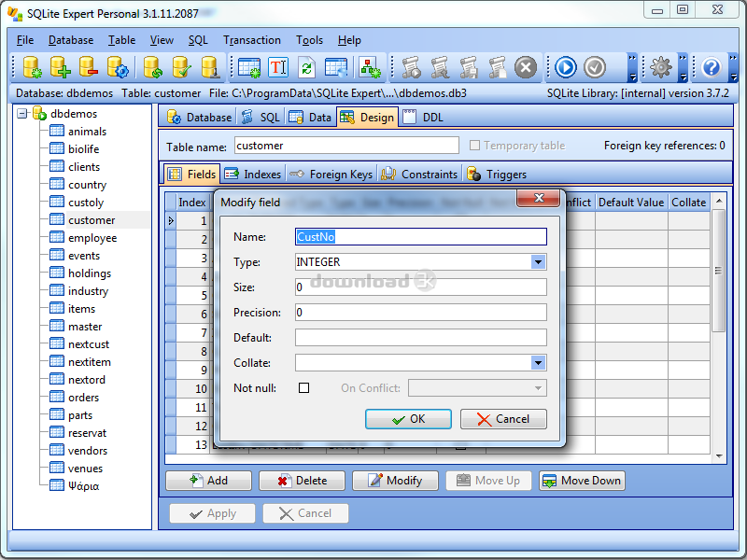The image size is (747, 560).
Task: Expand the Collate dropdown in dialog
Action: click(538, 363)
